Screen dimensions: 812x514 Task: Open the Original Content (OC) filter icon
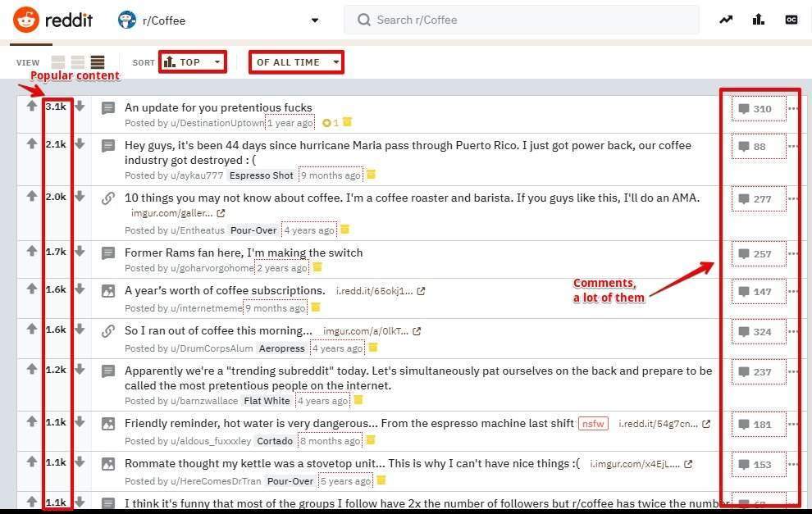790,20
